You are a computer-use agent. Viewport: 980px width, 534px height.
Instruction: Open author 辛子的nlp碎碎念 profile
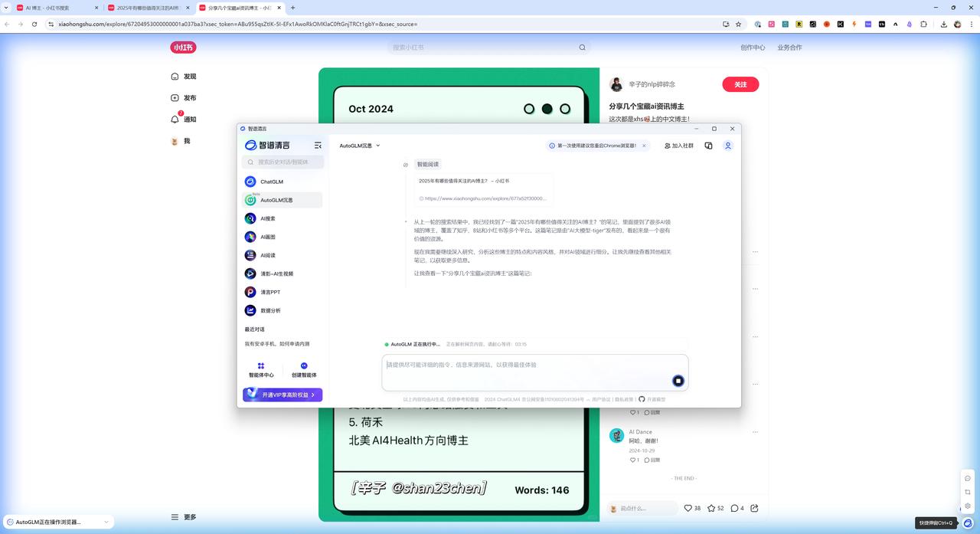tap(652, 84)
